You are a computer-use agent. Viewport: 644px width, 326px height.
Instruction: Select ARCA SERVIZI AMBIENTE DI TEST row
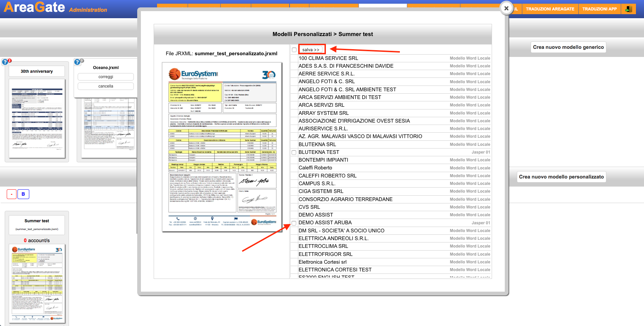pos(390,97)
